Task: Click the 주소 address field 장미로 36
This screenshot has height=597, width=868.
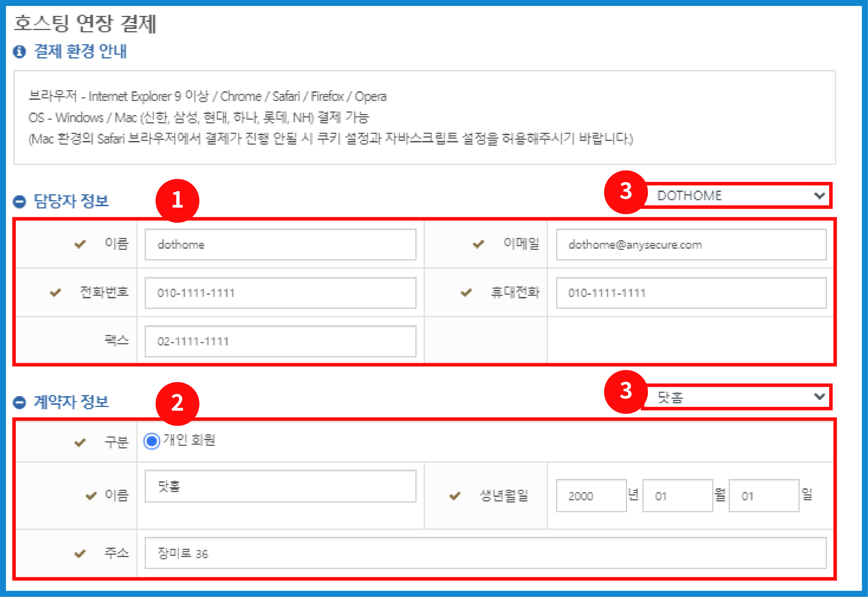Action: [485, 553]
